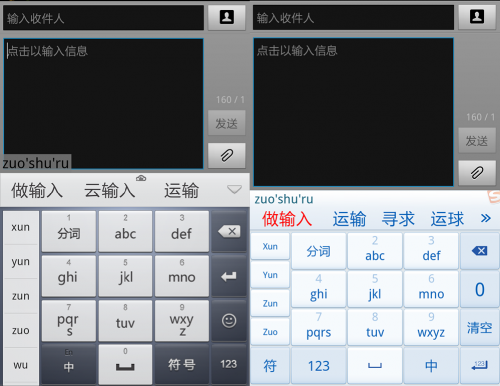Tap the pqrs key on blue keyboard
Viewport: 500px width, 386px height.
[319, 327]
